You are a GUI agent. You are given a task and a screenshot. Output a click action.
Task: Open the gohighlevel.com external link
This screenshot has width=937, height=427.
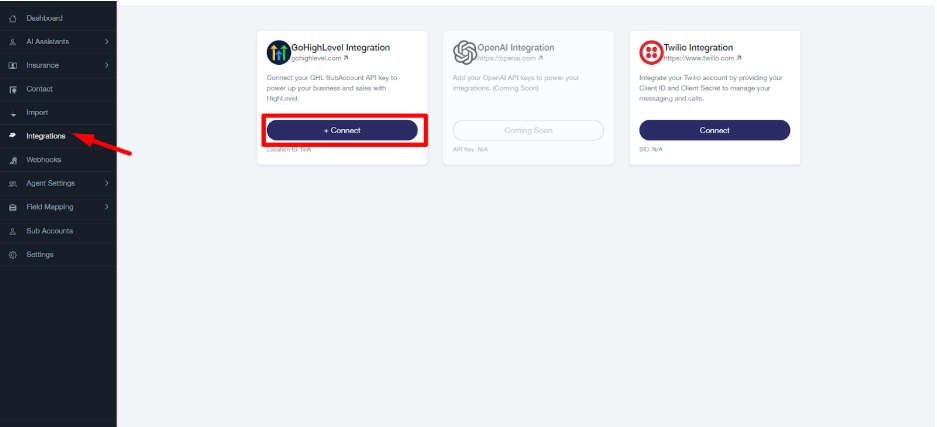320,59
